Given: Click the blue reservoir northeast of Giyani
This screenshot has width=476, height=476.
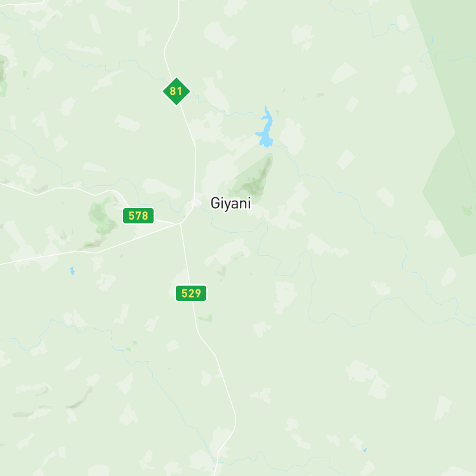Looking at the screenshot, I should 265,129.
